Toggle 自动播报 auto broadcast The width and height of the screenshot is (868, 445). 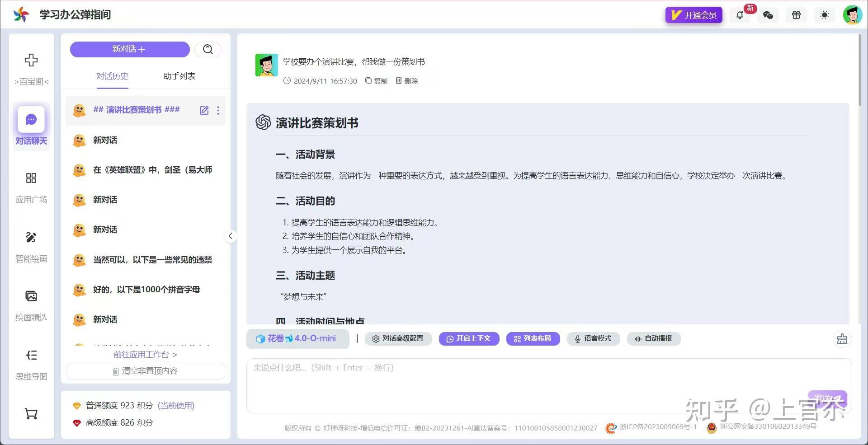pyautogui.click(x=654, y=339)
